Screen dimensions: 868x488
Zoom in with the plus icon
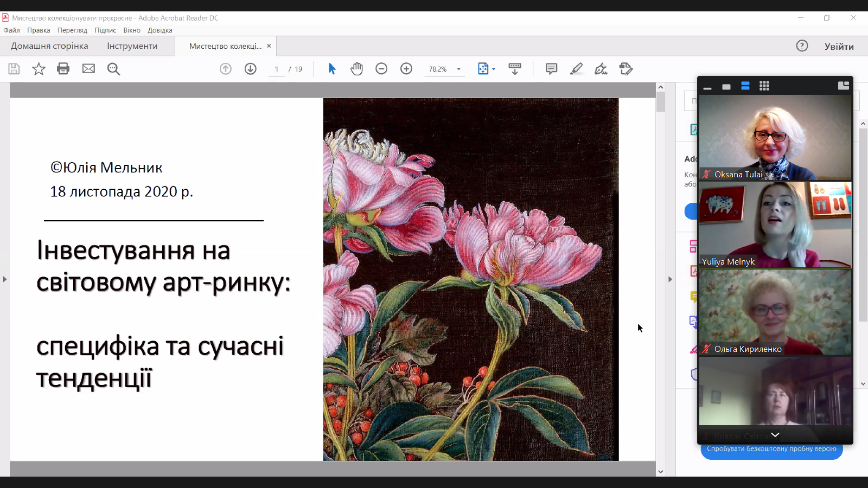pos(406,69)
